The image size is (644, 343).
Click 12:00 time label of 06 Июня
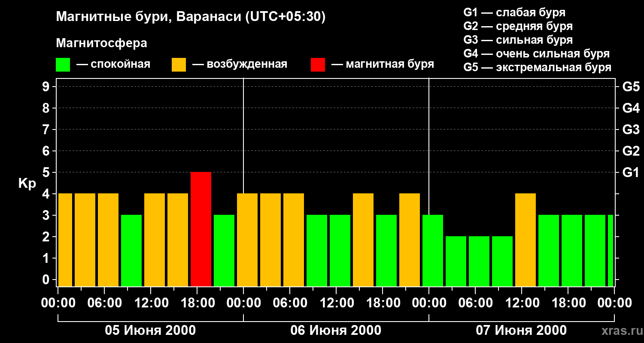pos(336,303)
